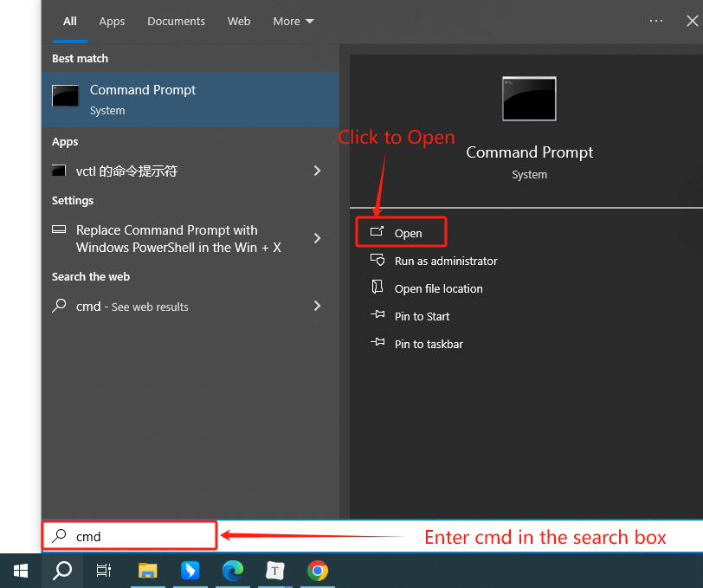
Task: Click the Open file location icon
Action: point(377,287)
